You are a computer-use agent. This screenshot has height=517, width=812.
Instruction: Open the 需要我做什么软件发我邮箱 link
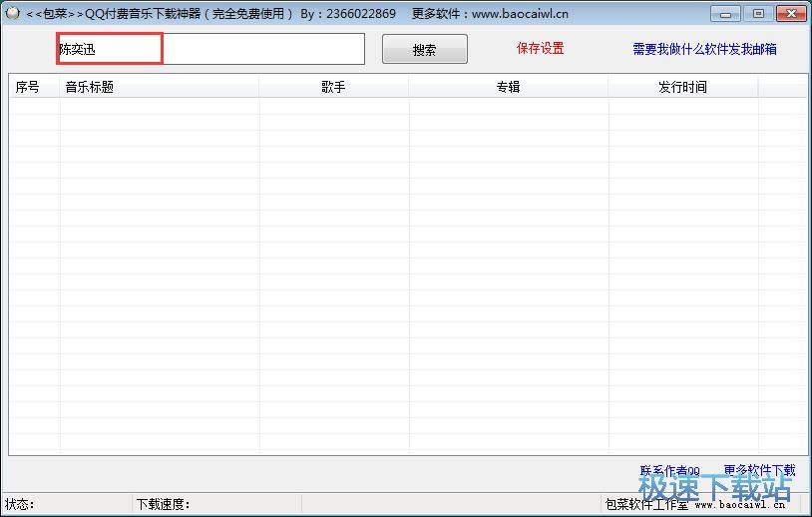pyautogui.click(x=704, y=49)
